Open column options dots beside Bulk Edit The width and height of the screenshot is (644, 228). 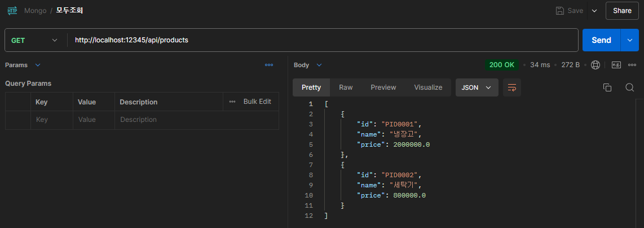pyautogui.click(x=232, y=102)
